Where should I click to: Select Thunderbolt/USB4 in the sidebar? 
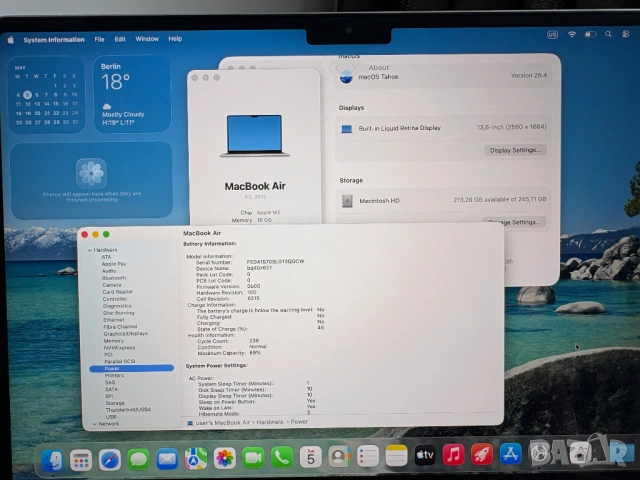pos(128,410)
